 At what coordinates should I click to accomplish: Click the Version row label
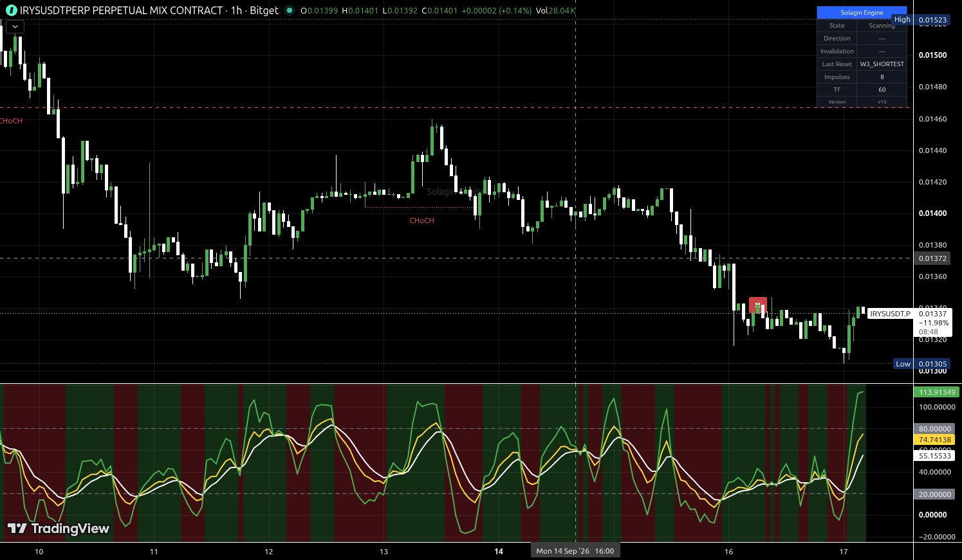tap(837, 102)
